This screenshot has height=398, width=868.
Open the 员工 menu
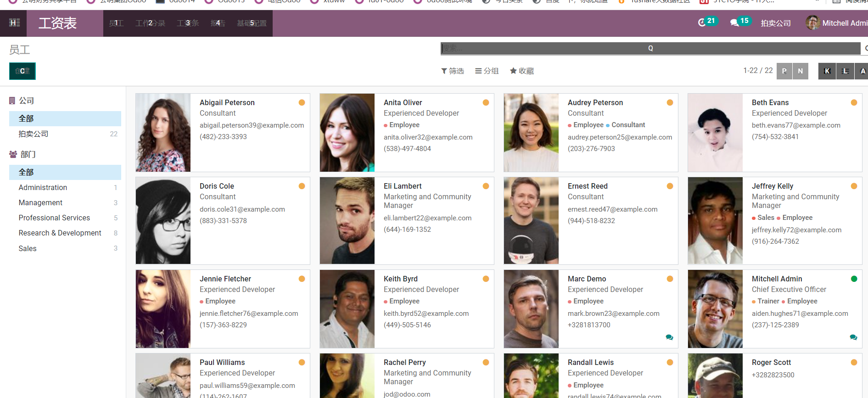coord(117,23)
